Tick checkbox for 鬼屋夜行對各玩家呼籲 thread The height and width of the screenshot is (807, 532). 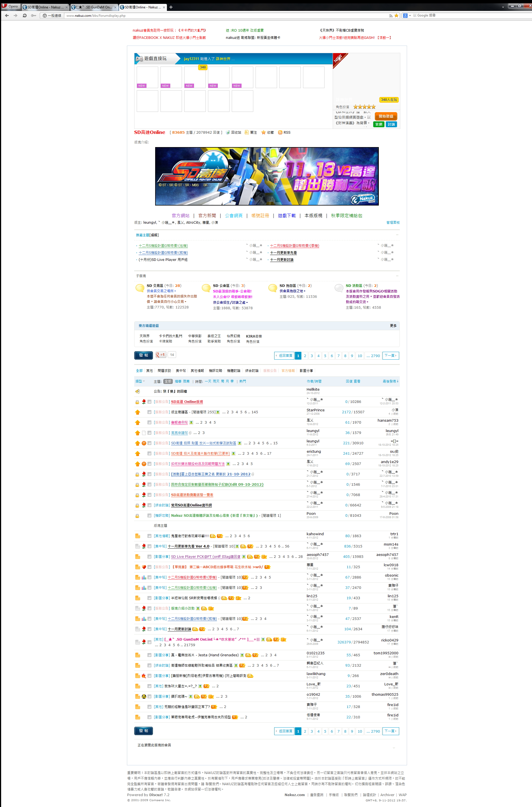point(149,536)
